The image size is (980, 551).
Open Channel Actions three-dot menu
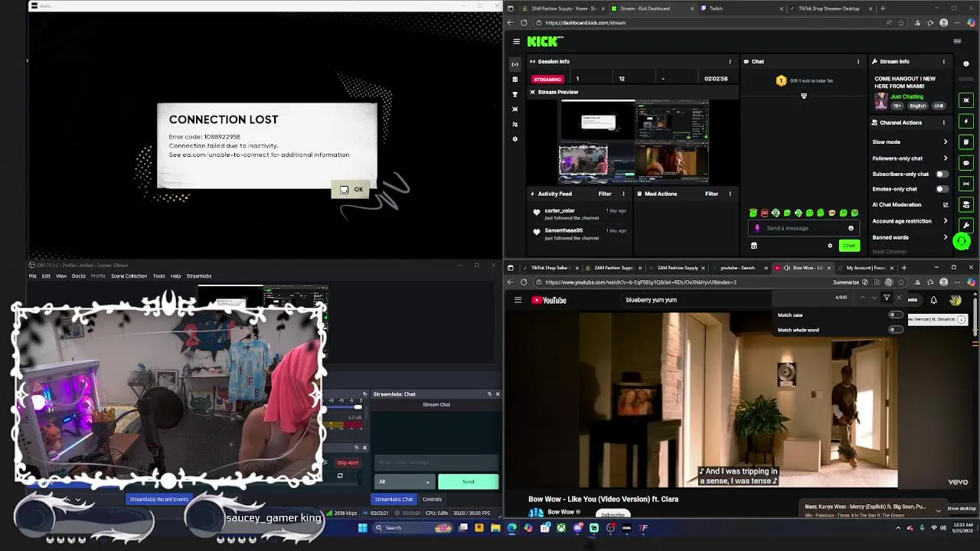coord(943,122)
